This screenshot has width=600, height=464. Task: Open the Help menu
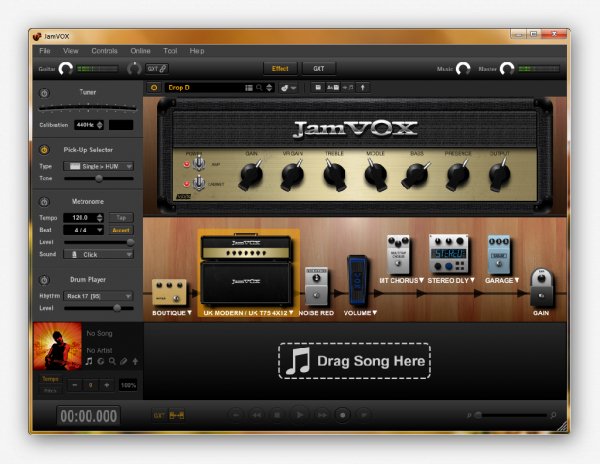click(x=197, y=51)
